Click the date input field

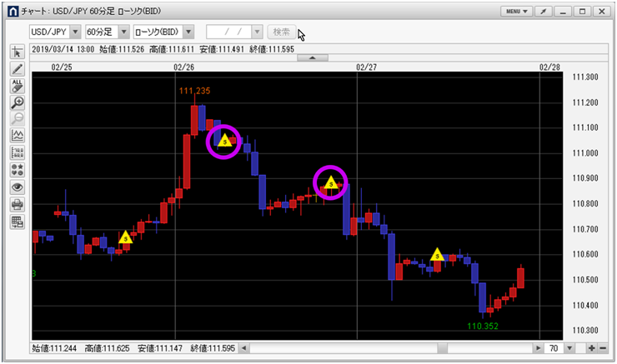pyautogui.click(x=229, y=32)
